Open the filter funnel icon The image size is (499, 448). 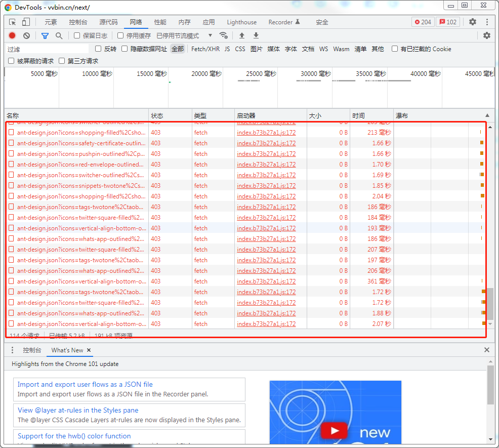pyautogui.click(x=45, y=36)
